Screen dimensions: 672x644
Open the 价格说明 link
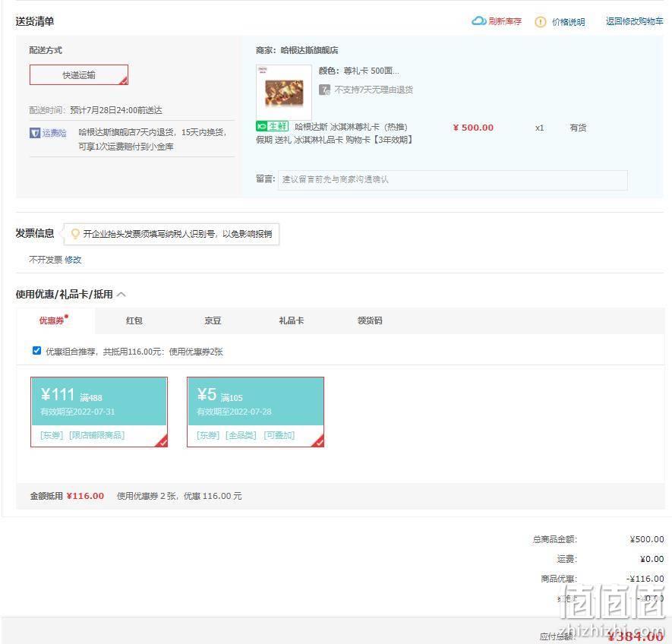pos(568,22)
